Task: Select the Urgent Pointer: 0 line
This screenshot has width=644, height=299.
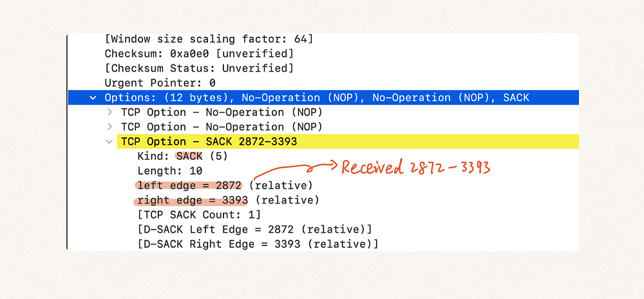Action: (160, 83)
